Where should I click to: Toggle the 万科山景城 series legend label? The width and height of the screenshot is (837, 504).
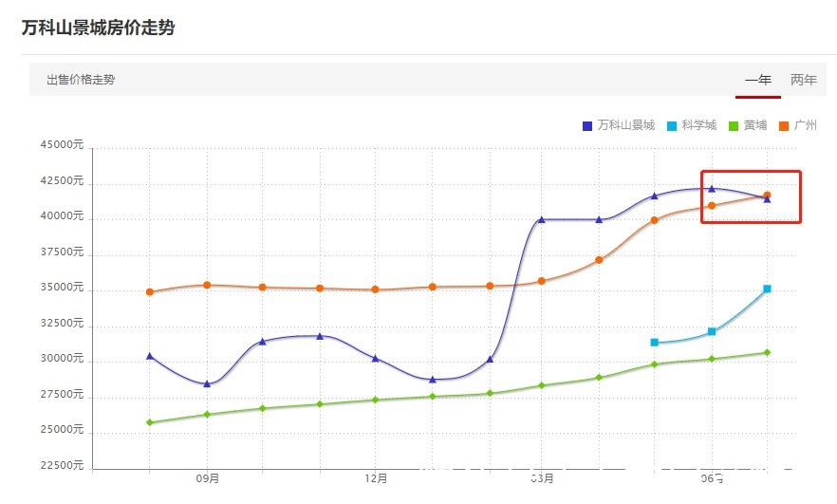pyautogui.click(x=625, y=125)
